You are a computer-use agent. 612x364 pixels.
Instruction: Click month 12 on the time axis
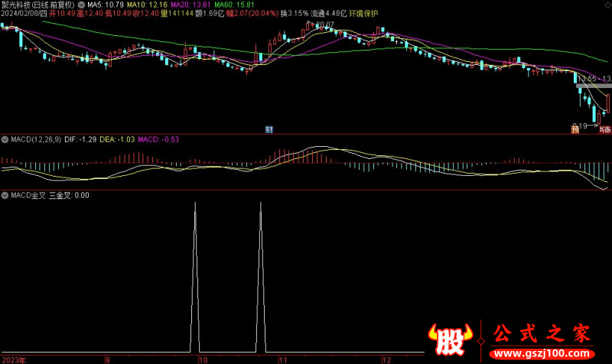coord(386,359)
